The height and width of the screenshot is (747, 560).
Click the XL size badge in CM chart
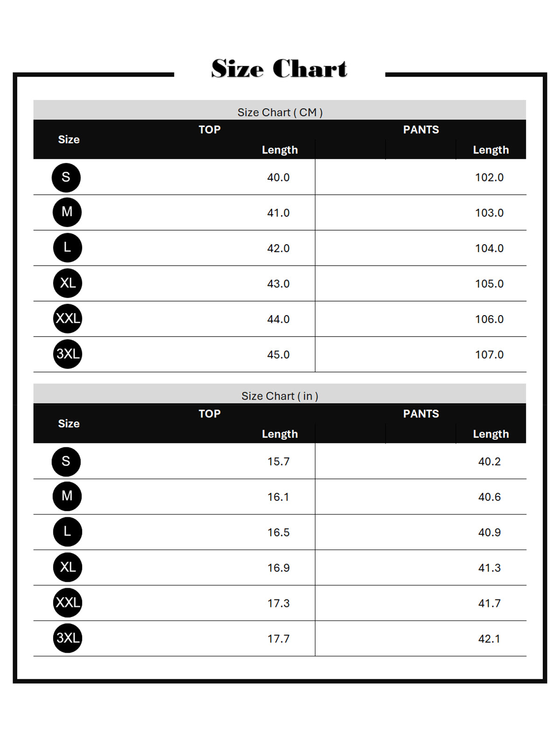coord(68,283)
